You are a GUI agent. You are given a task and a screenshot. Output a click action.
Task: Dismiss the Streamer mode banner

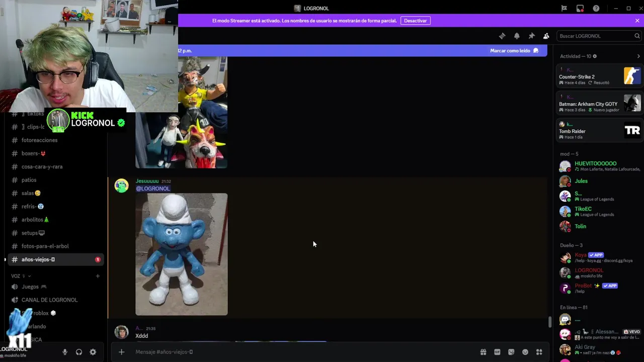tap(637, 21)
